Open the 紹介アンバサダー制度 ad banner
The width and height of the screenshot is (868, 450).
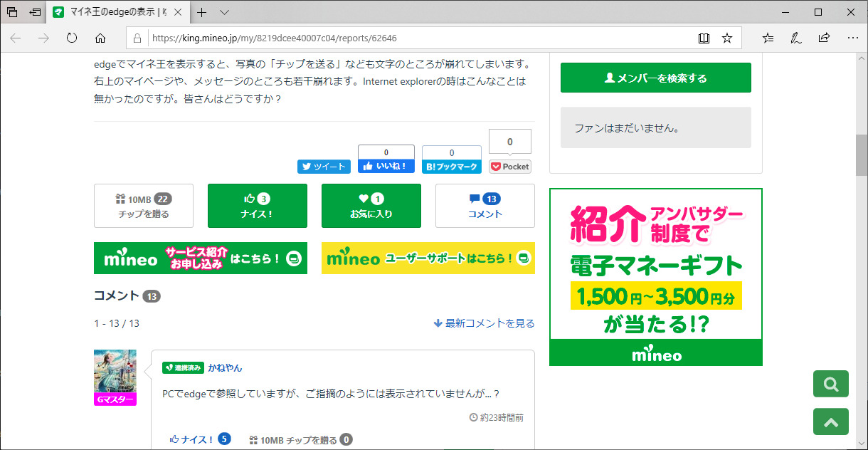(x=656, y=277)
